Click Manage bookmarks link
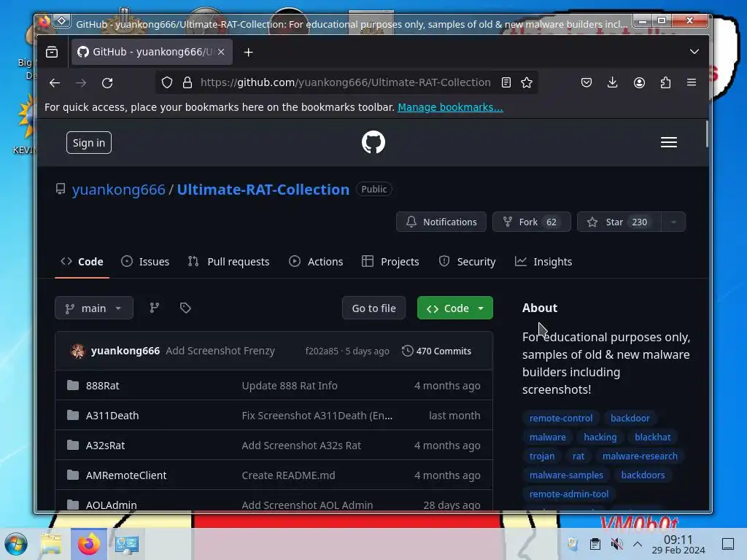 click(x=450, y=107)
